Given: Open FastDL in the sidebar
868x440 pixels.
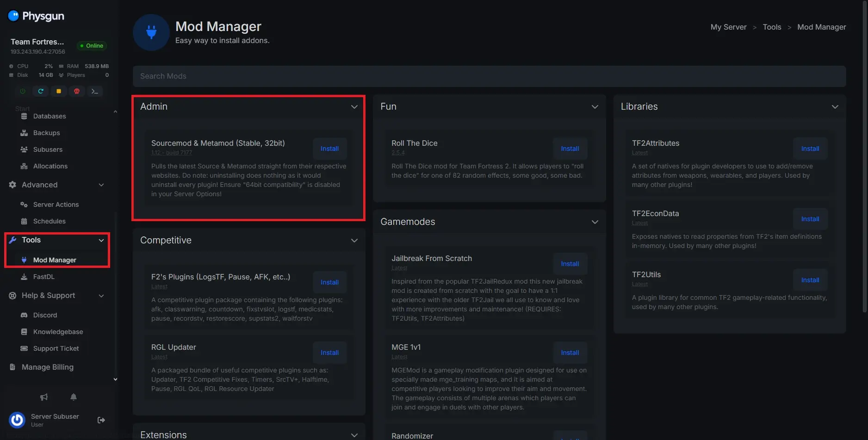Looking at the screenshot, I should (x=43, y=277).
